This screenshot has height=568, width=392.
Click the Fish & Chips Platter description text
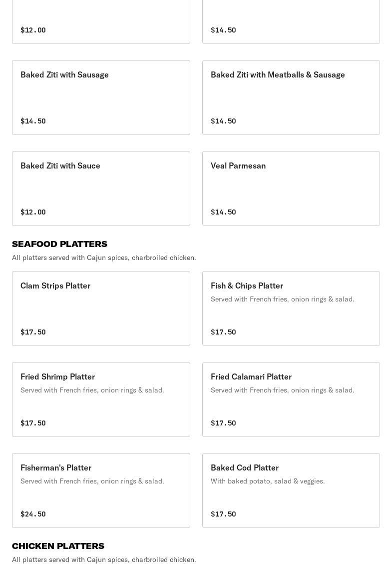282,299
